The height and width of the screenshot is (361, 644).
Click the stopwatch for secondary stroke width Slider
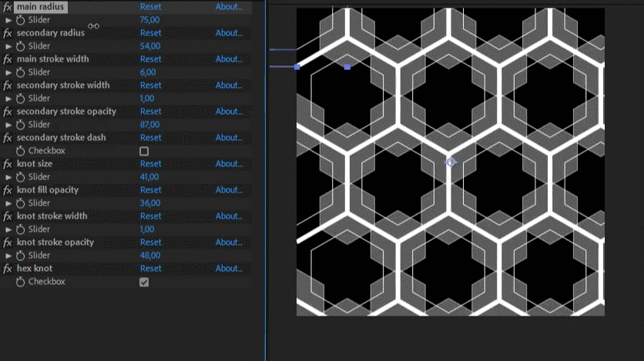coord(20,99)
